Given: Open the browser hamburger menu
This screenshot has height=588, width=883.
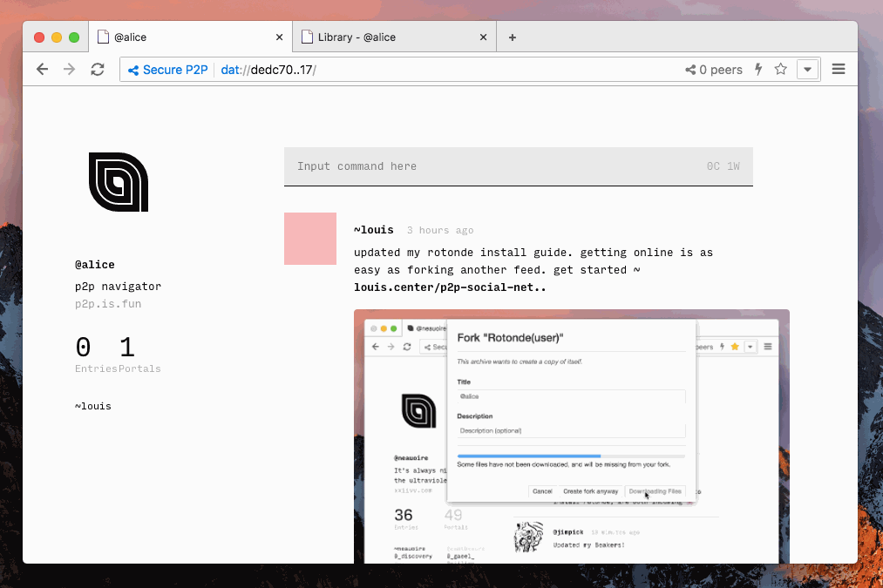Looking at the screenshot, I should [x=839, y=69].
